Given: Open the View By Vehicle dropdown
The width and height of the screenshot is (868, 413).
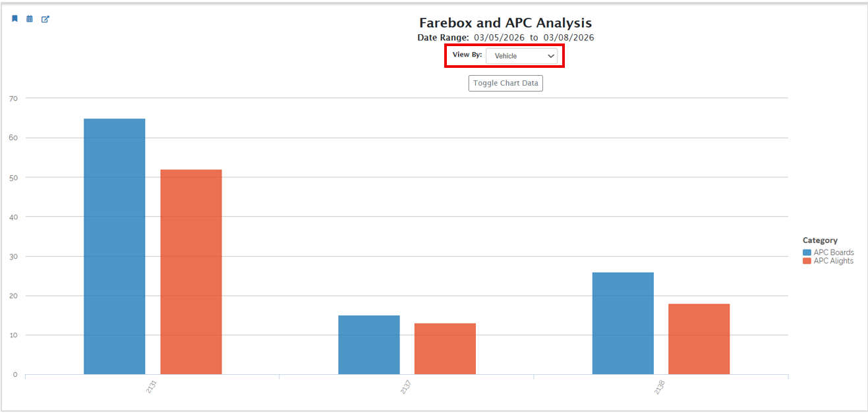Looking at the screenshot, I should click(x=521, y=57).
